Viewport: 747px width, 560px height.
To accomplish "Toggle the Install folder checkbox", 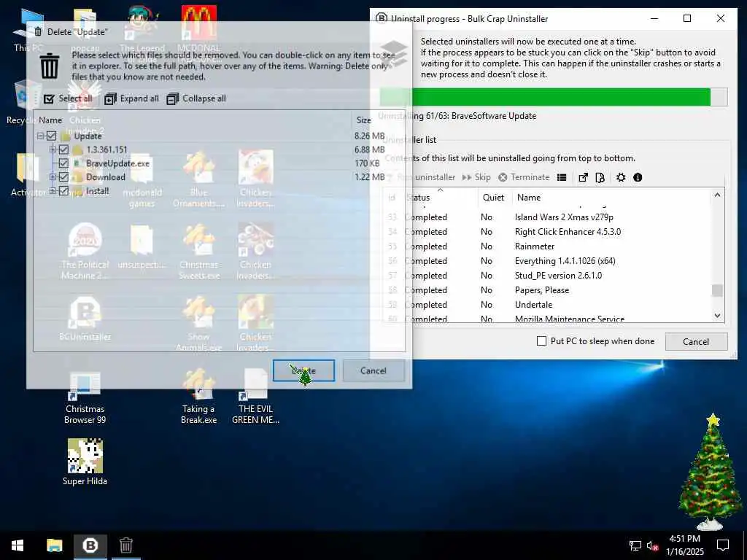I will pos(64,191).
